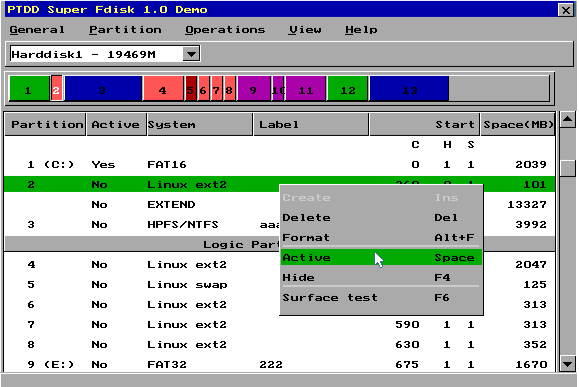Select purple partition block 9

pos(254,88)
